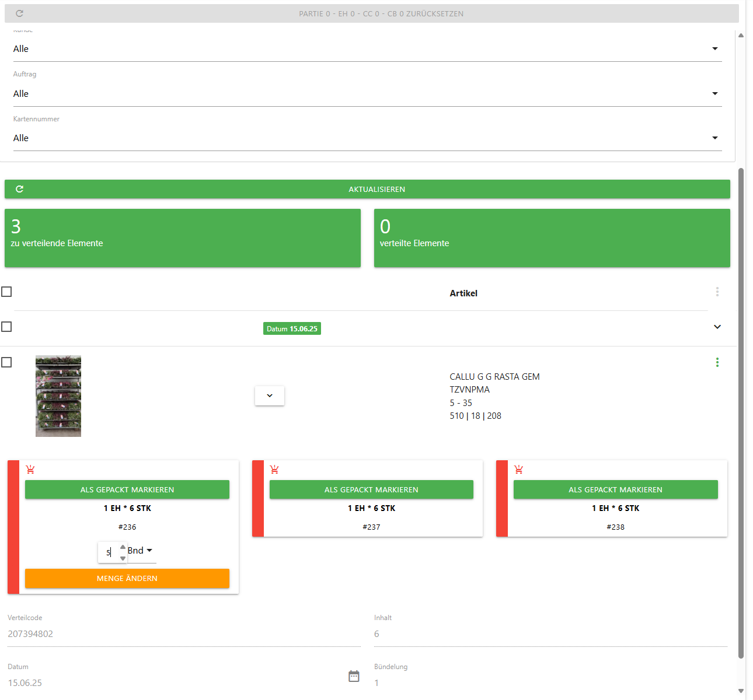Click the cart icon on card #237

(x=274, y=470)
